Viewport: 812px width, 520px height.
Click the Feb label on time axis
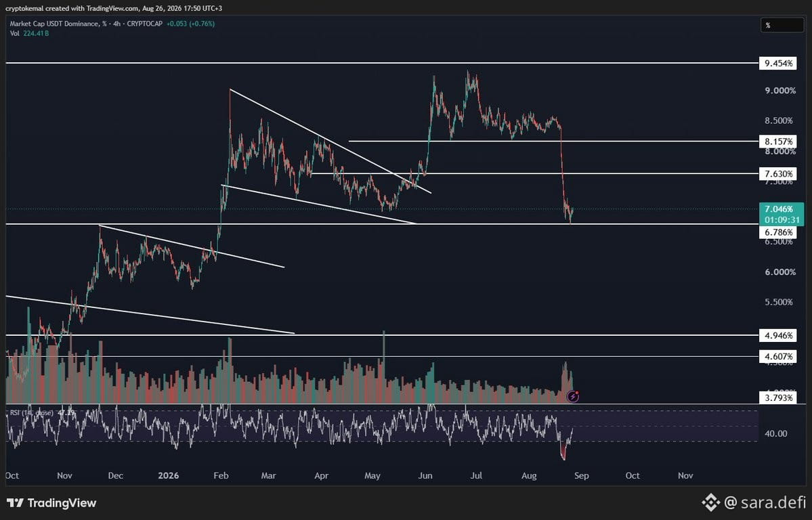click(221, 475)
